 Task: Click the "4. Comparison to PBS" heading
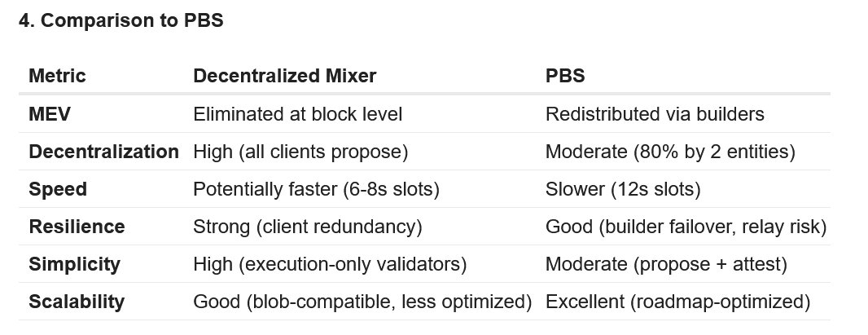point(121,21)
